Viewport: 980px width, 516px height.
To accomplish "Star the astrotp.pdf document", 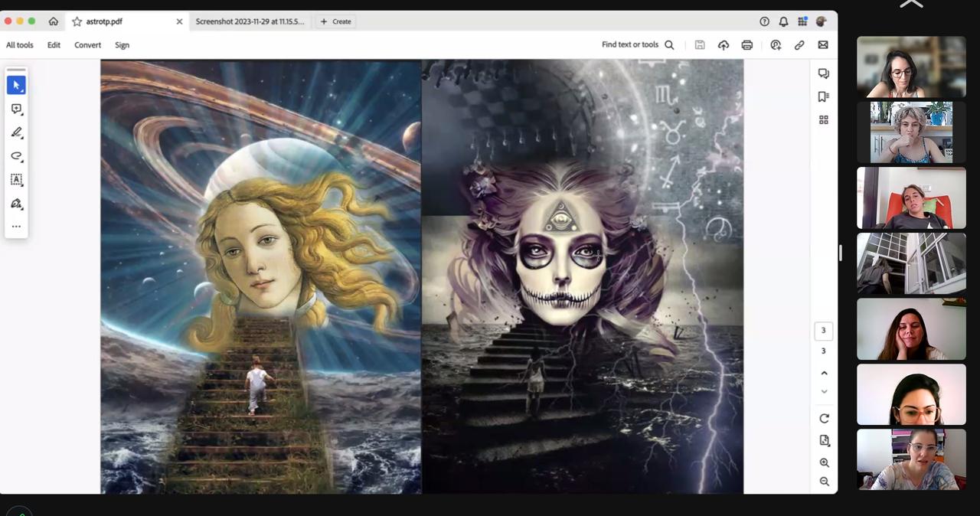I will pyautogui.click(x=77, y=21).
